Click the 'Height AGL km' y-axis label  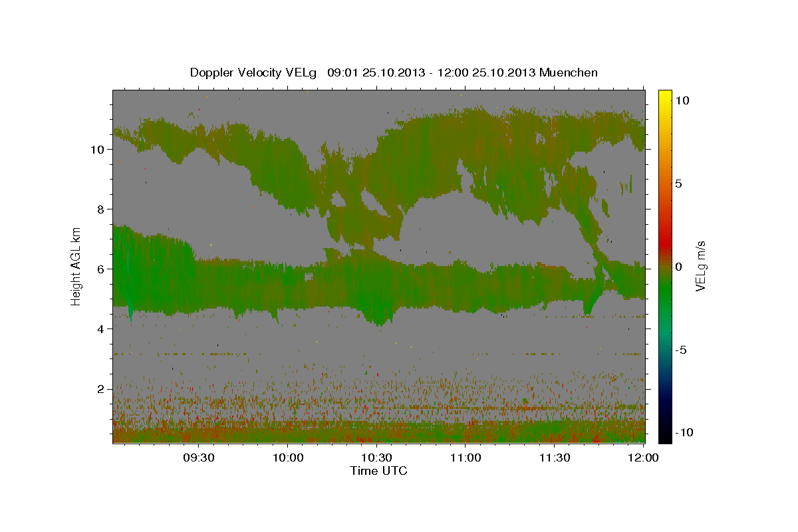click(x=76, y=265)
